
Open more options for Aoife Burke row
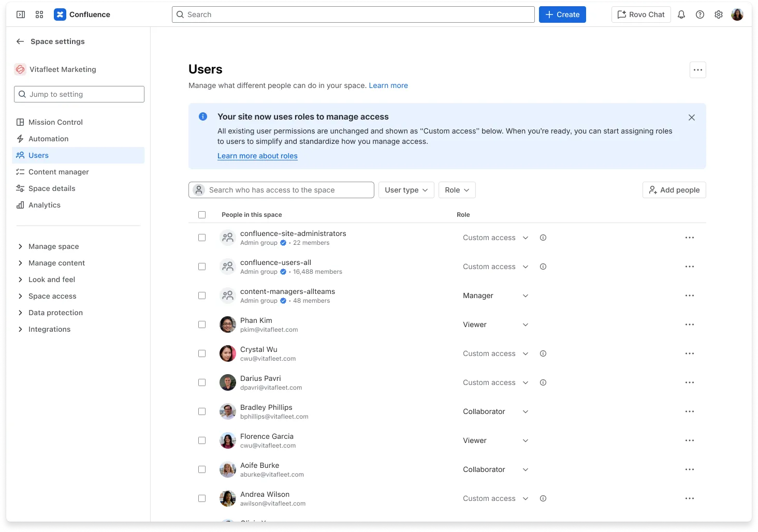(x=690, y=469)
